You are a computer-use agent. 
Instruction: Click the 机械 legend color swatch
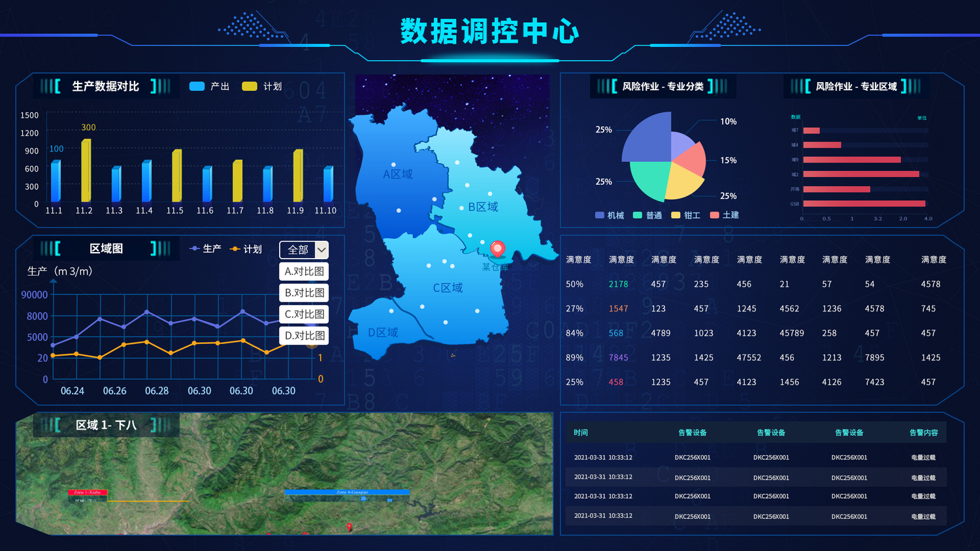click(x=599, y=215)
